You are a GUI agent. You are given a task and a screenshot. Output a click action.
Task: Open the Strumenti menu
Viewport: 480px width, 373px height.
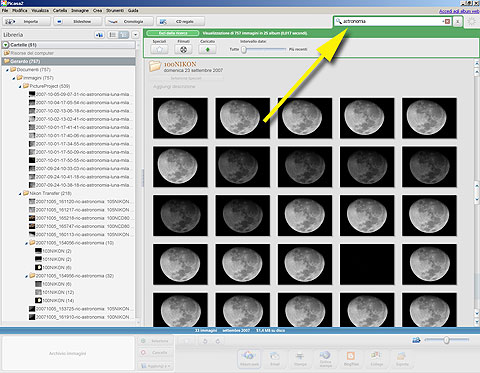[115, 11]
